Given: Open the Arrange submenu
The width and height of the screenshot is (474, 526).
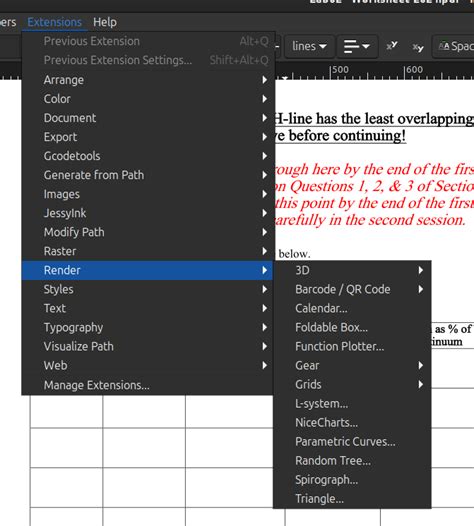Looking at the screenshot, I should pyautogui.click(x=148, y=80).
